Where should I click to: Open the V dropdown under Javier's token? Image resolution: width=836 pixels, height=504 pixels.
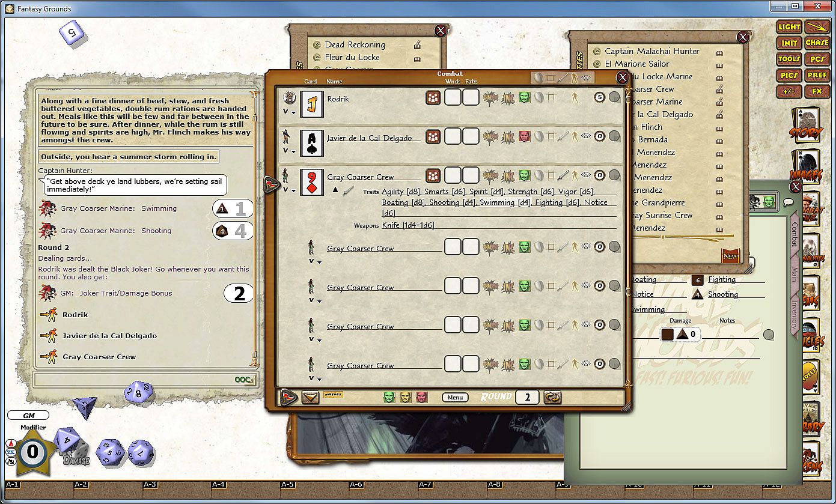[288, 151]
